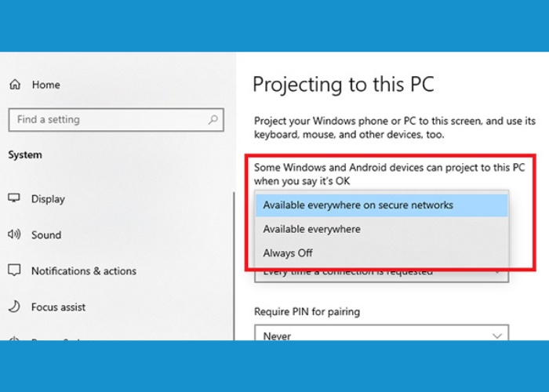Go to Home in Settings sidebar
The image size is (549, 392).
(x=45, y=85)
